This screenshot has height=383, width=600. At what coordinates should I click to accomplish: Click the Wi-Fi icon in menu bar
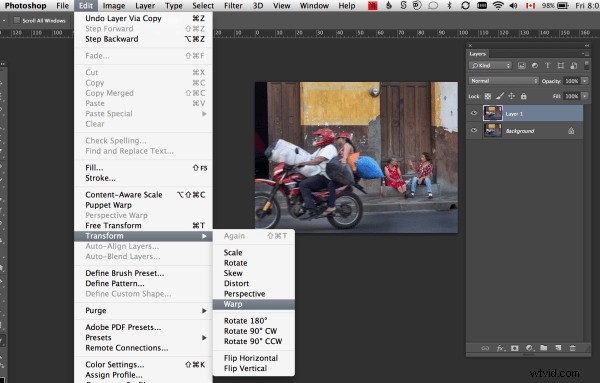pos(498,5)
